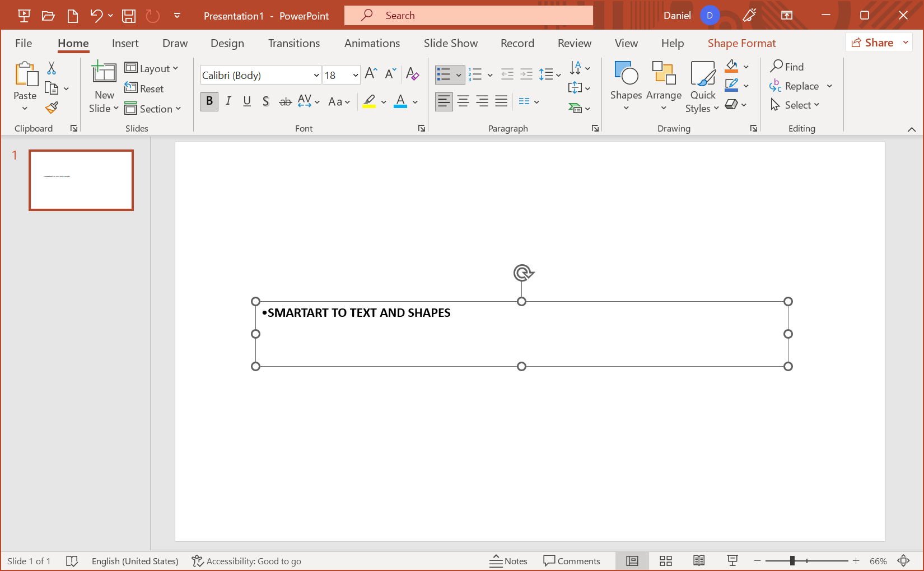Viewport: 924px width, 571px height.
Task: Open the Font Size dropdown
Action: pos(355,74)
